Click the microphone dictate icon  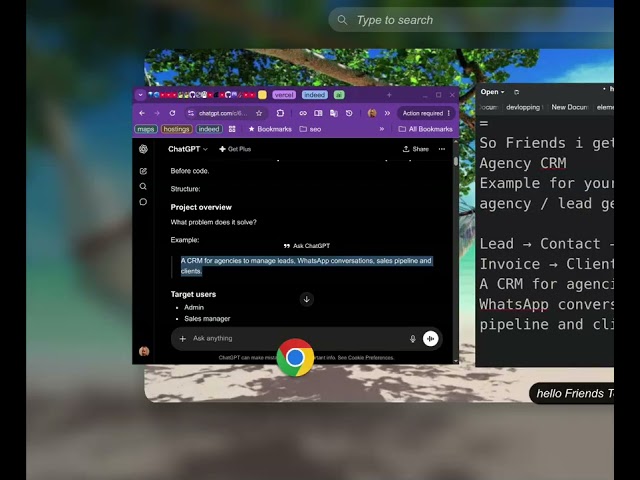tap(413, 338)
